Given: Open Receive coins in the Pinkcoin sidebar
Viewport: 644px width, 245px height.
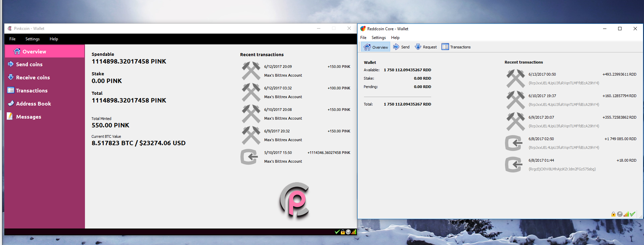Looking at the screenshot, I should (x=45, y=77).
